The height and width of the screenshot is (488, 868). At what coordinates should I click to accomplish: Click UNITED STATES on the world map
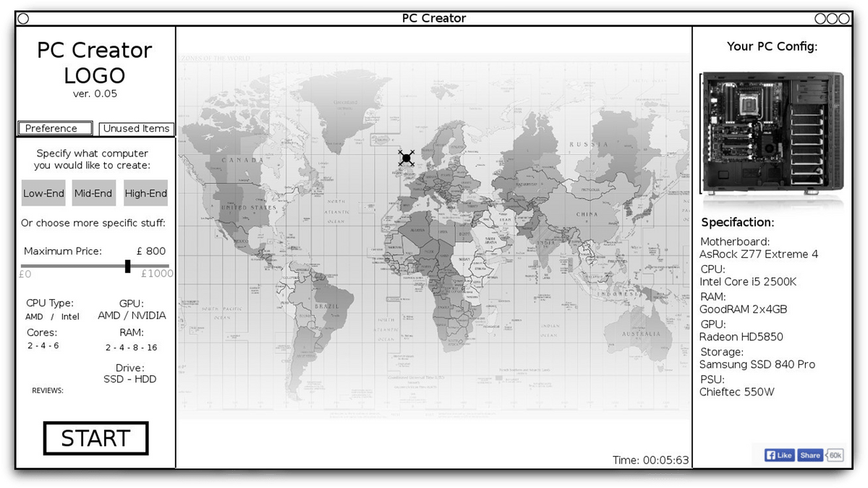(248, 207)
